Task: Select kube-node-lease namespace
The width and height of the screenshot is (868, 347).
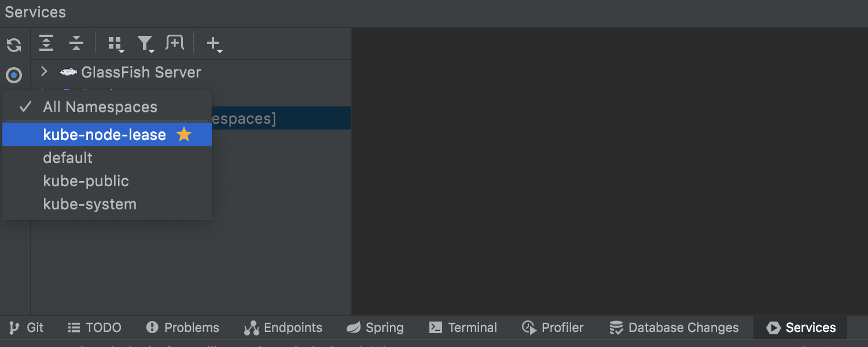Action: click(x=107, y=135)
